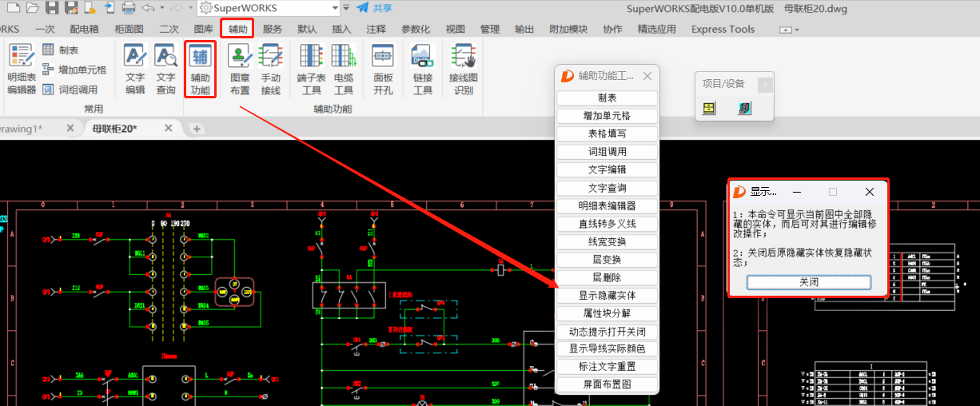Click the New file icon in quick access toolbar
The width and height of the screenshot is (980, 406).
coord(12,8)
